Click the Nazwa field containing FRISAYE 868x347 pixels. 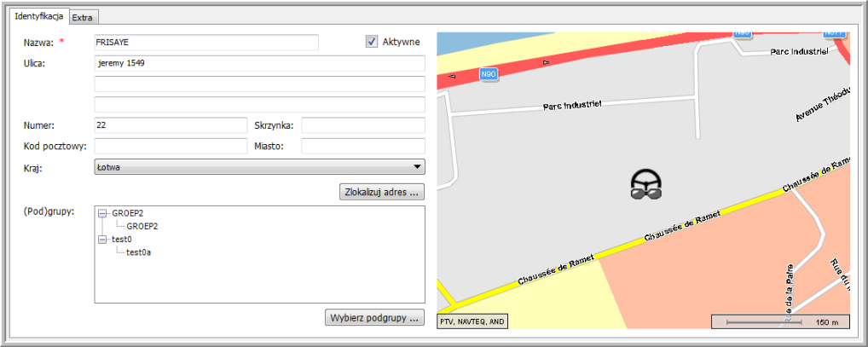tap(205, 43)
